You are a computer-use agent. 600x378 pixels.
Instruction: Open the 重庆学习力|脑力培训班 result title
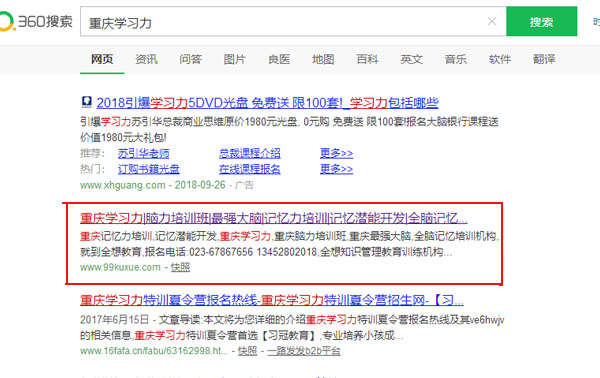click(x=274, y=218)
